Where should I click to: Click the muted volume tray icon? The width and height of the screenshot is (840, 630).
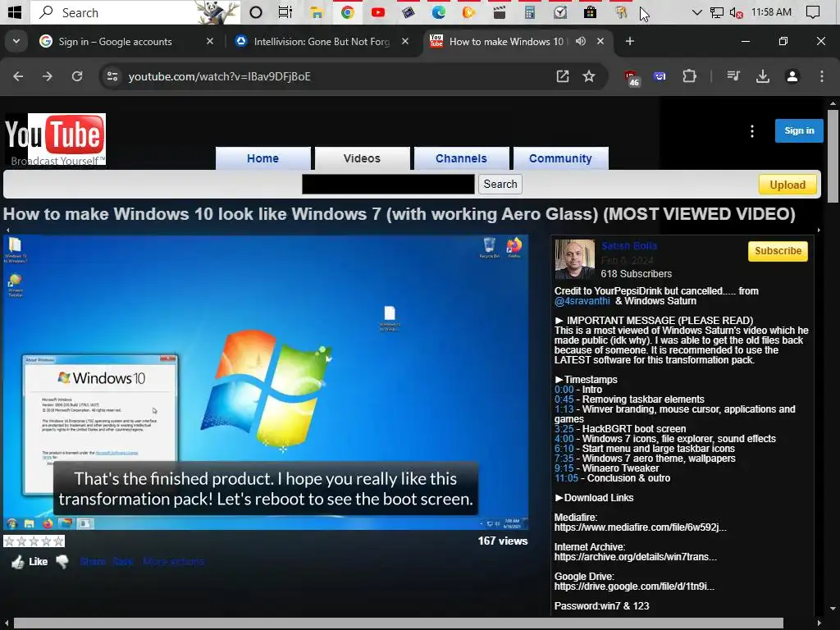(x=736, y=13)
